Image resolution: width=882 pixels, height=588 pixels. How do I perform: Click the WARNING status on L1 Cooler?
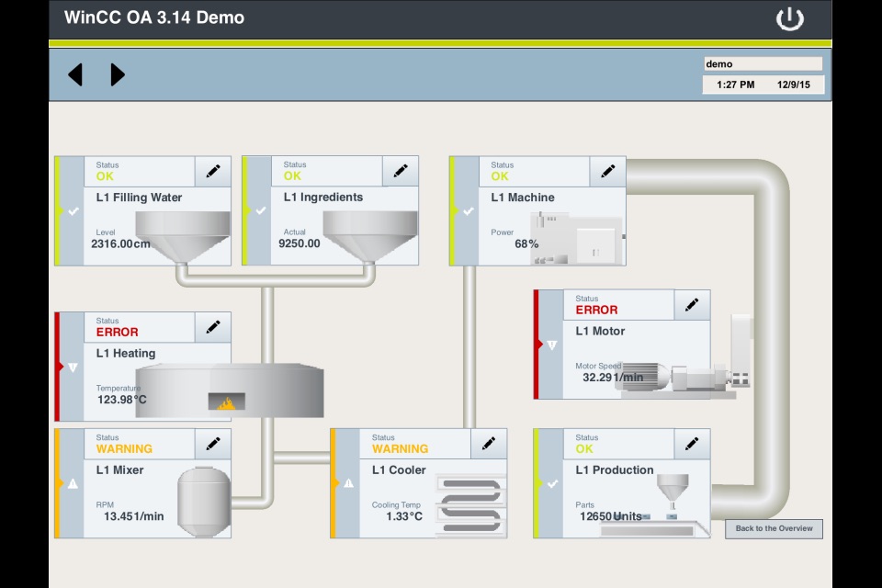[x=400, y=449]
